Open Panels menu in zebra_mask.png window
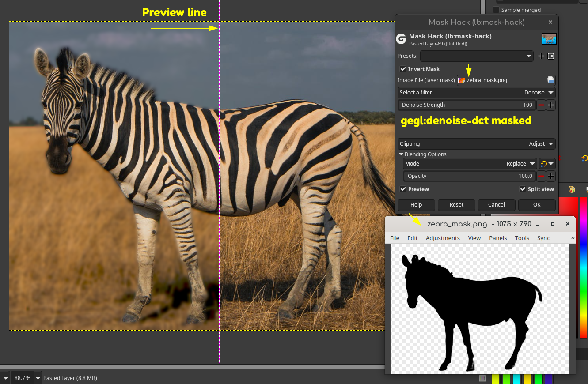Screen dimensions: 588x384 (x=498, y=238)
